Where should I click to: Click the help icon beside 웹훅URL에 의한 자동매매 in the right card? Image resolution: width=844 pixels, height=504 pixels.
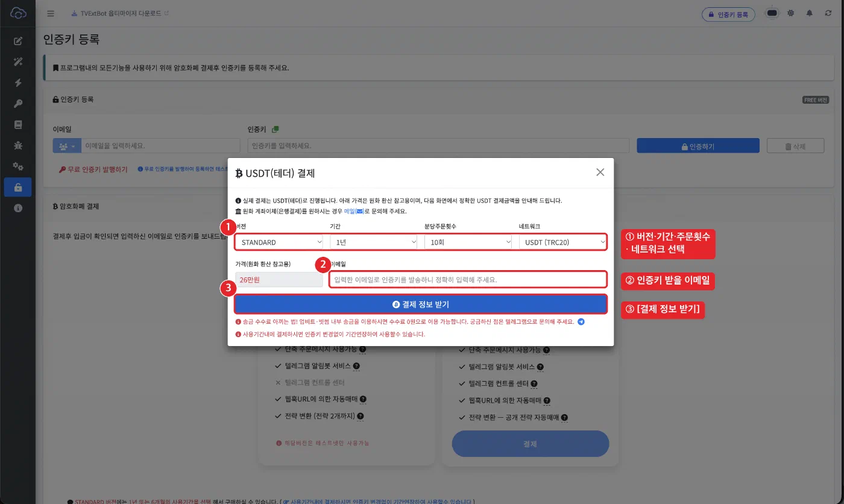(x=547, y=400)
